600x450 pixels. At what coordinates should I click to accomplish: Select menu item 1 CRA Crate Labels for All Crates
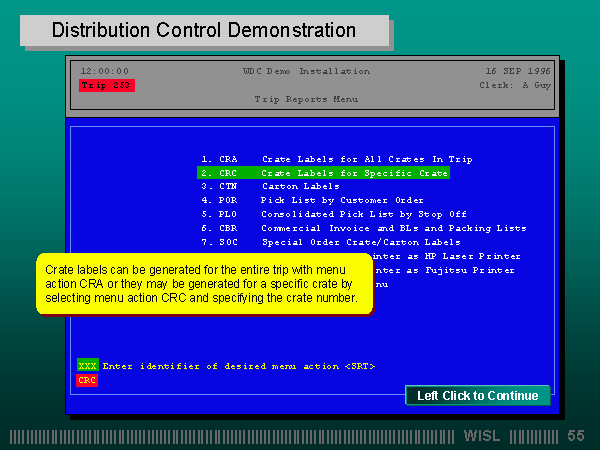pos(337,159)
